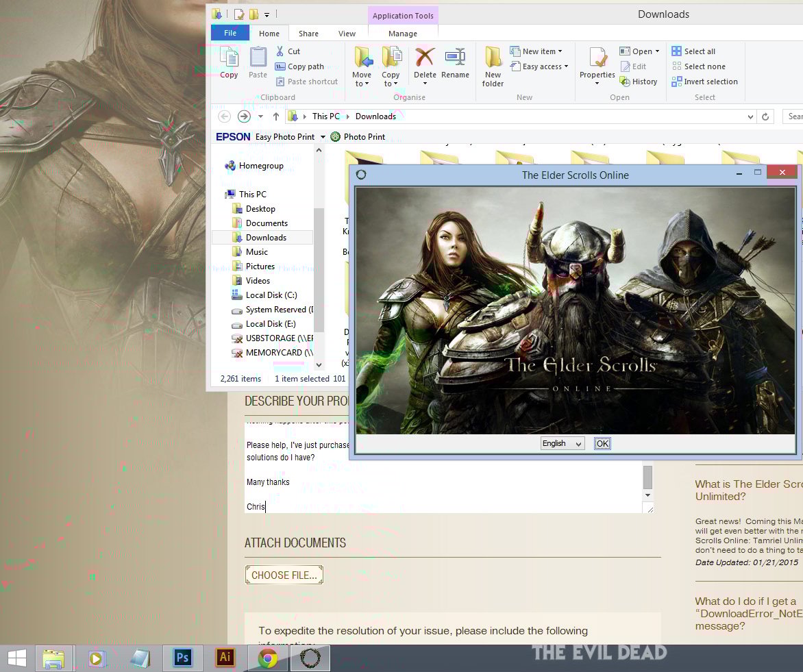Open the English language dropdown
This screenshot has width=803, height=672.
[x=563, y=444]
